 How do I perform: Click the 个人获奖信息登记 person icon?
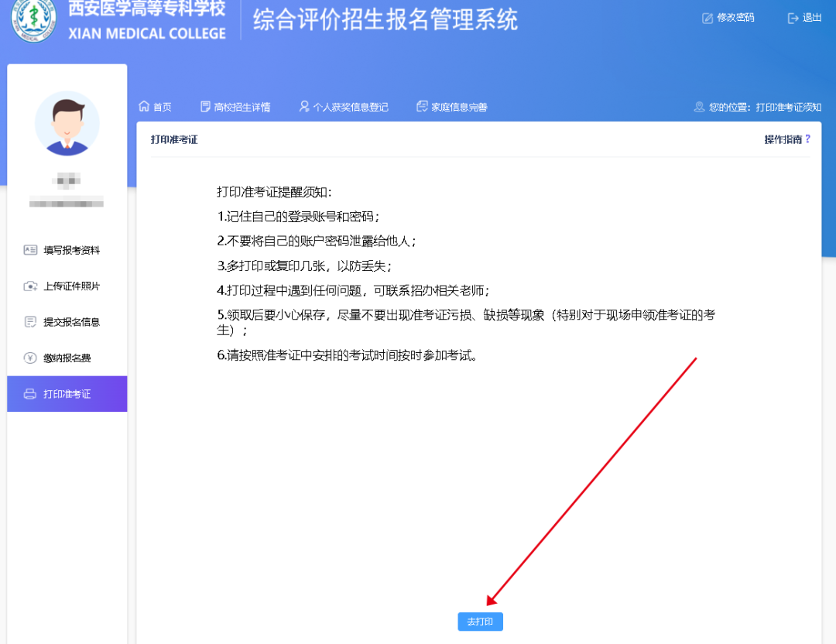click(304, 107)
